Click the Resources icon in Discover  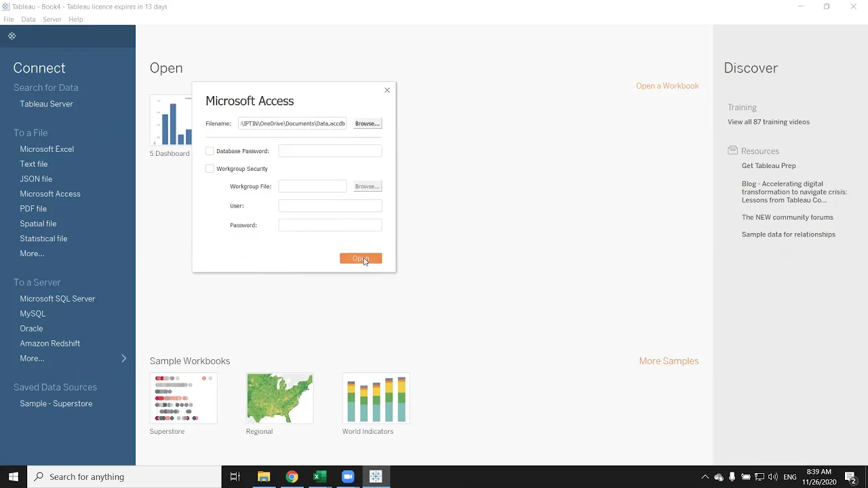point(732,150)
